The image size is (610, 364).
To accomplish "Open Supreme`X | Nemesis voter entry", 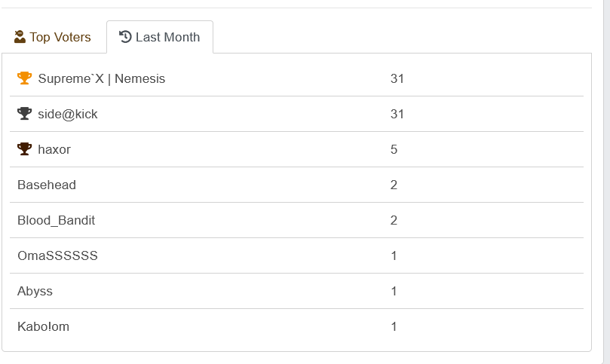I will [x=101, y=78].
